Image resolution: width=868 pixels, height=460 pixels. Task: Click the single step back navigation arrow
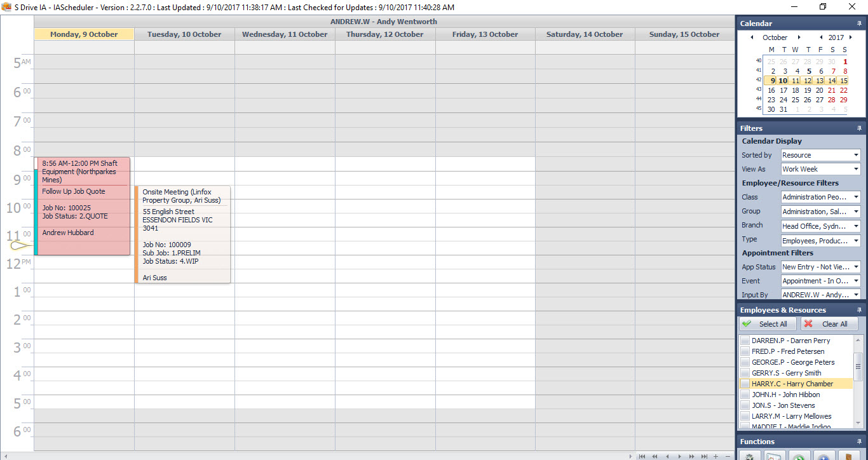tap(667, 456)
